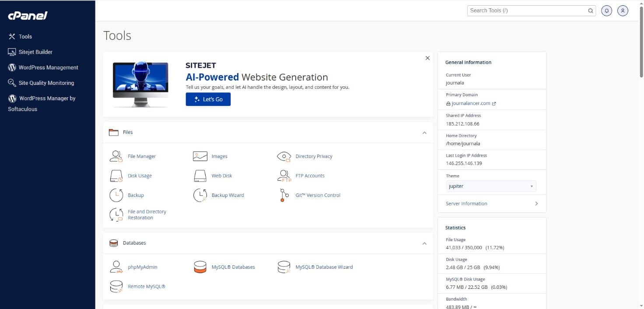Click the external link icon beside journalancer.com
Screen dimensions: 644x309
pos(494,104)
